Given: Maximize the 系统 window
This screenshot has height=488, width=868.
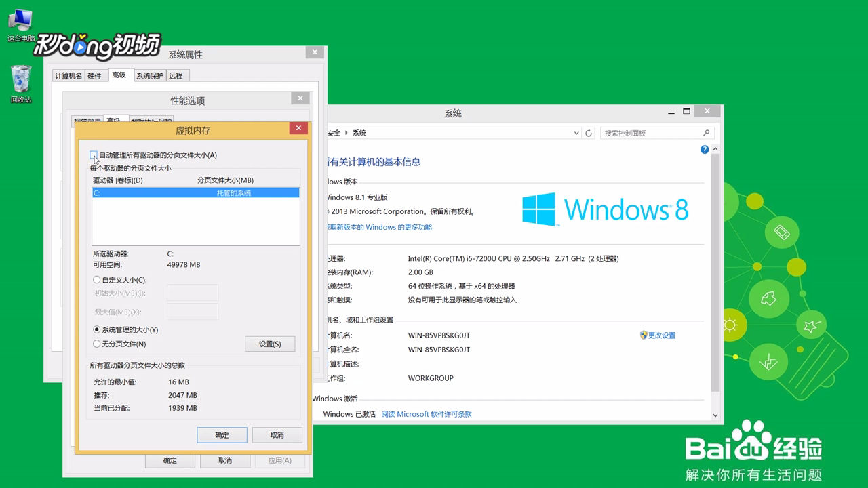Looking at the screenshot, I should pos(686,111).
